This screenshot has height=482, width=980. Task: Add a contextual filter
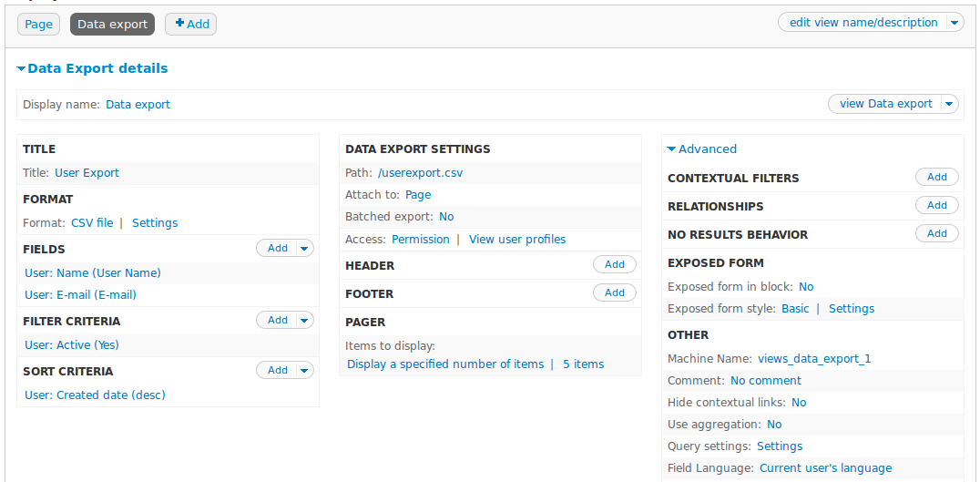point(936,178)
